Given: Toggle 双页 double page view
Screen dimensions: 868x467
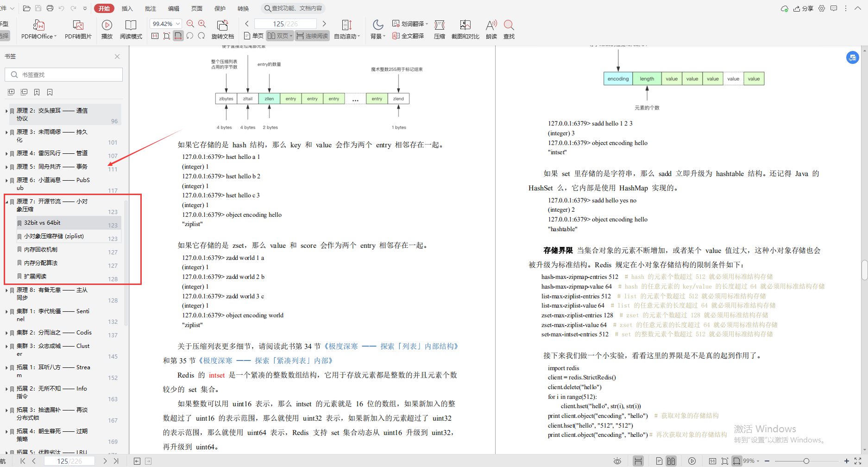Looking at the screenshot, I should click(x=280, y=36).
